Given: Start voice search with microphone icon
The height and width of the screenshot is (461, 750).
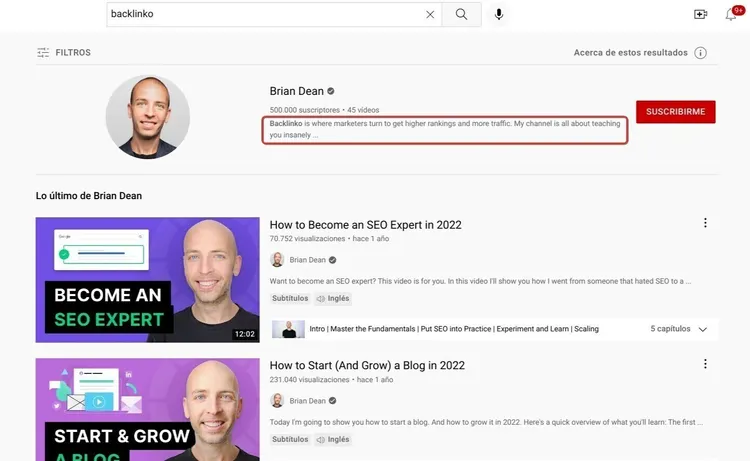Looking at the screenshot, I should pyautogui.click(x=499, y=14).
